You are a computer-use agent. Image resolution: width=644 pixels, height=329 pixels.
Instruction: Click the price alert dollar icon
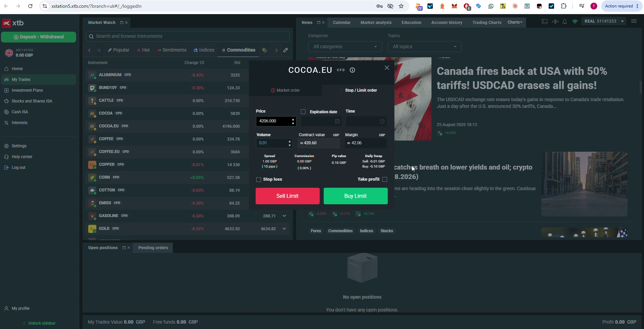coord(555,22)
